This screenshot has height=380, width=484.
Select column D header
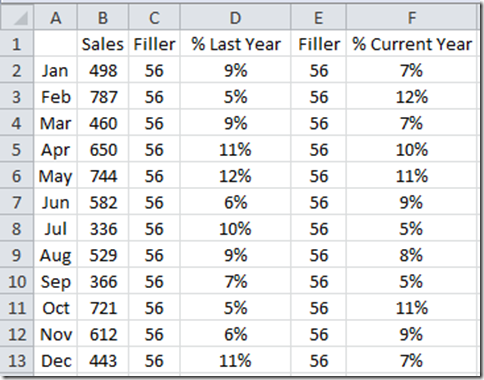(x=235, y=18)
